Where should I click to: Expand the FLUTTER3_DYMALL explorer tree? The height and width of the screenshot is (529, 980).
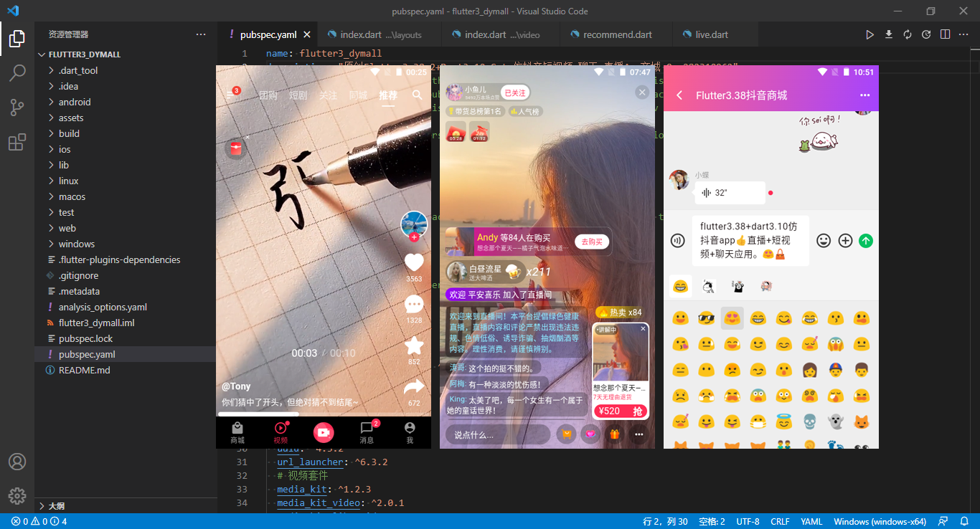81,54
